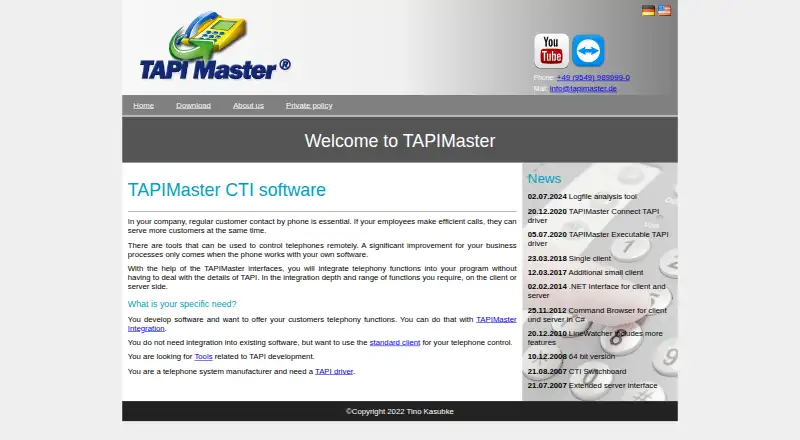Click the Welcome to TAPIMaster banner title
The image size is (800, 440).
[x=400, y=141]
